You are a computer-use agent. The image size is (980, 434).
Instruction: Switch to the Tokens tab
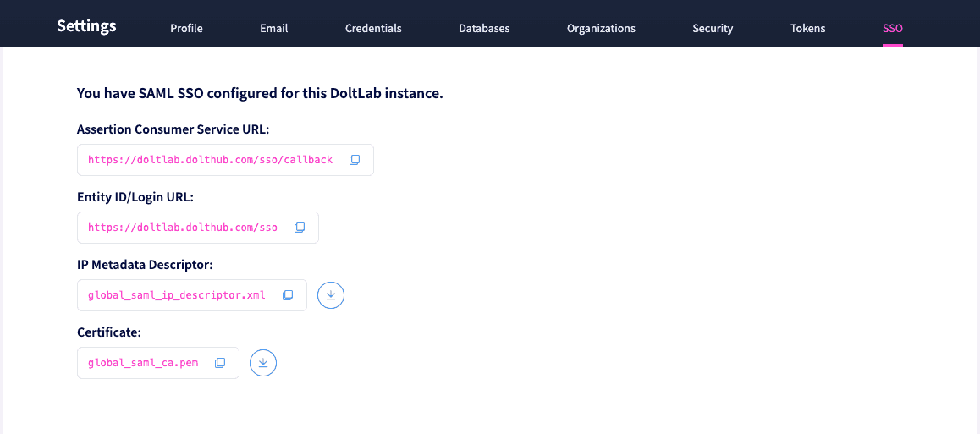click(x=807, y=28)
